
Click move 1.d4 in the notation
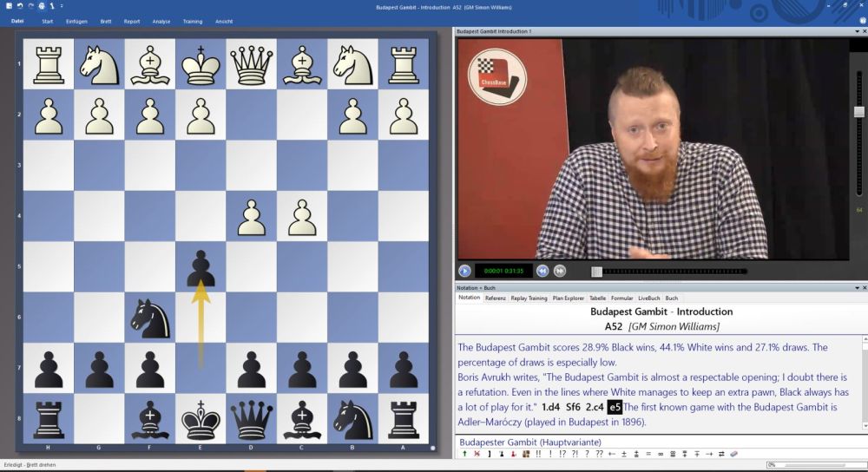(550, 407)
